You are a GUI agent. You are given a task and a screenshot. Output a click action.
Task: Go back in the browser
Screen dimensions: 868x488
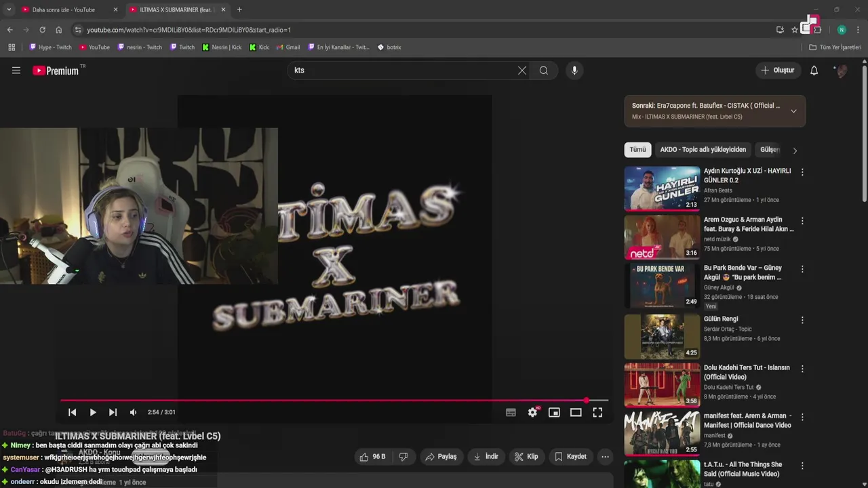pos(10,30)
